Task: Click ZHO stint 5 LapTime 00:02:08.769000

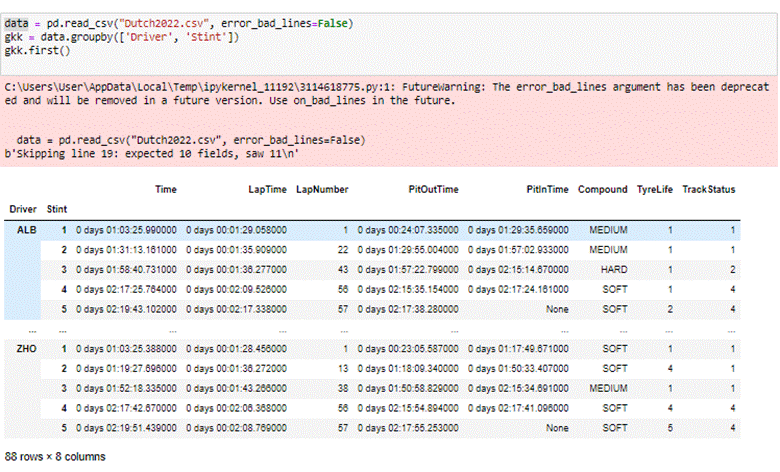Action: pyautogui.click(x=236, y=428)
